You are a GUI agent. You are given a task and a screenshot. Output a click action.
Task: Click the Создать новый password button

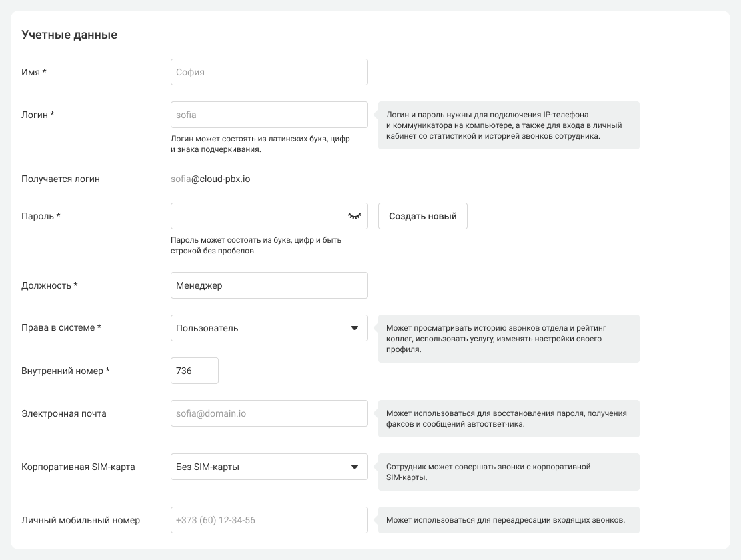[423, 216]
